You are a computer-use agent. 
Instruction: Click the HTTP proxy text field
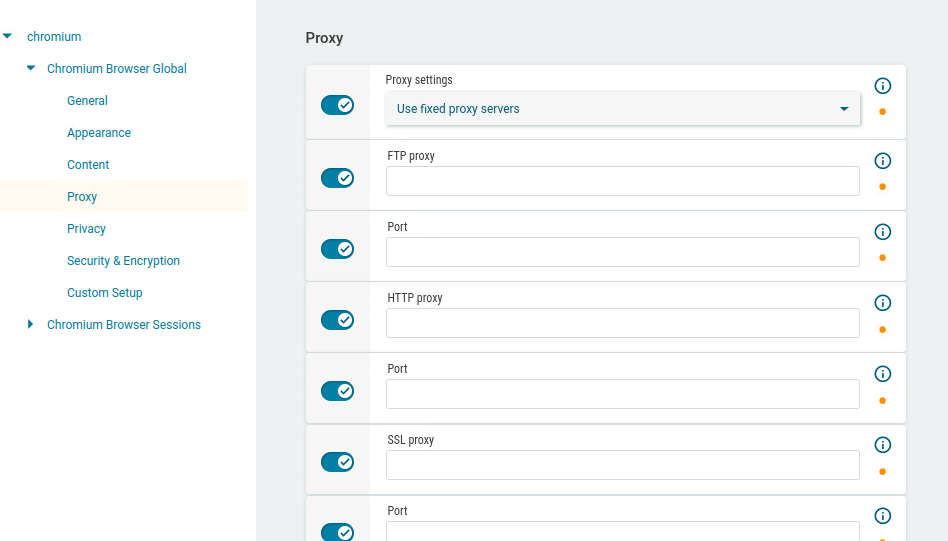click(622, 323)
